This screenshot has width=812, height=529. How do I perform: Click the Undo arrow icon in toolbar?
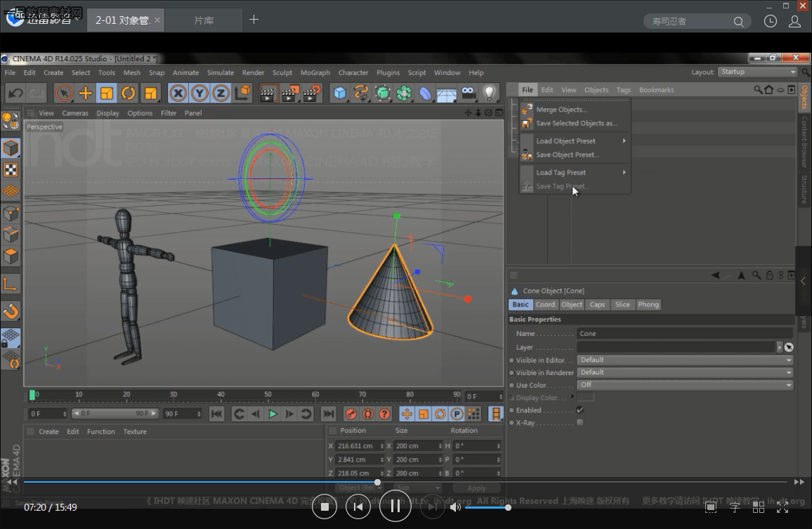pos(15,93)
